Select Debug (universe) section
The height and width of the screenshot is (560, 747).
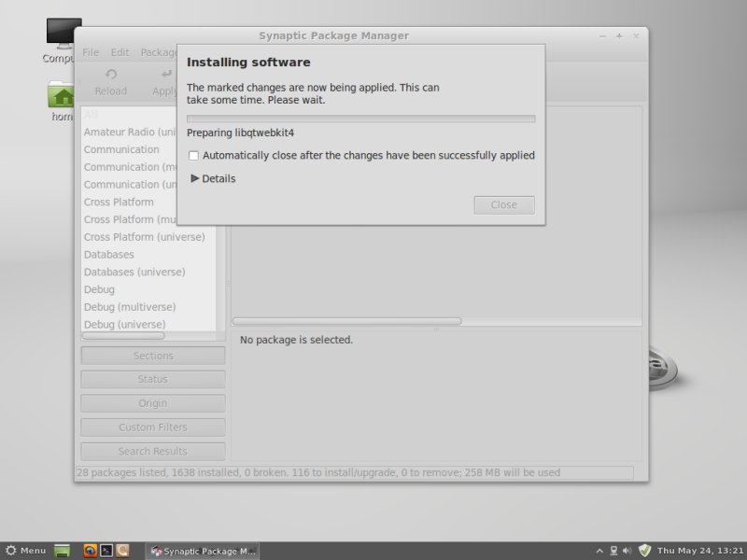pyautogui.click(x=125, y=325)
